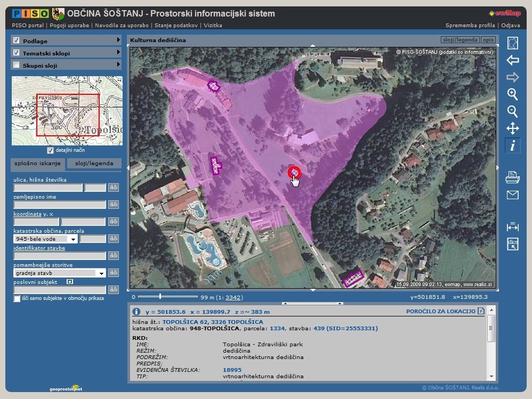Click the 'zemljepisno ime' input field

[x=59, y=205]
